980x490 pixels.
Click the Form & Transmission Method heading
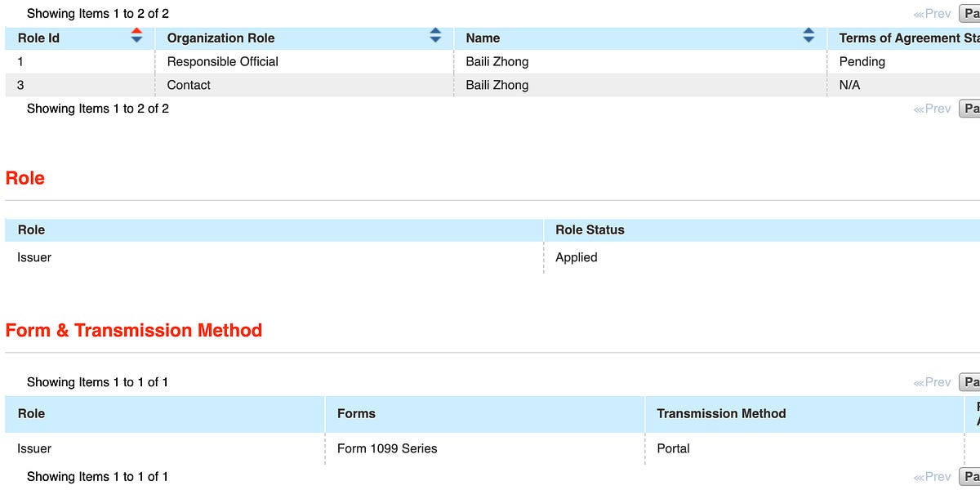click(x=133, y=330)
